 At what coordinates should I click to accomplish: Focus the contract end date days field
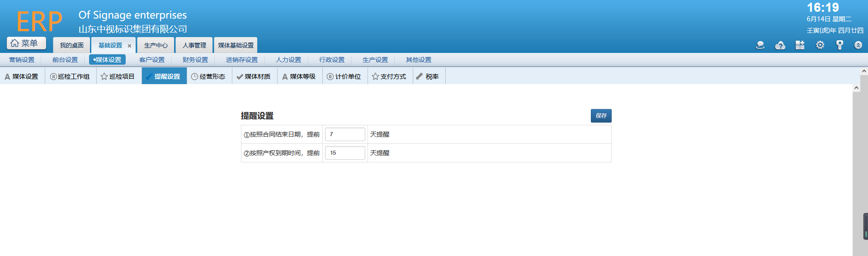coord(345,134)
